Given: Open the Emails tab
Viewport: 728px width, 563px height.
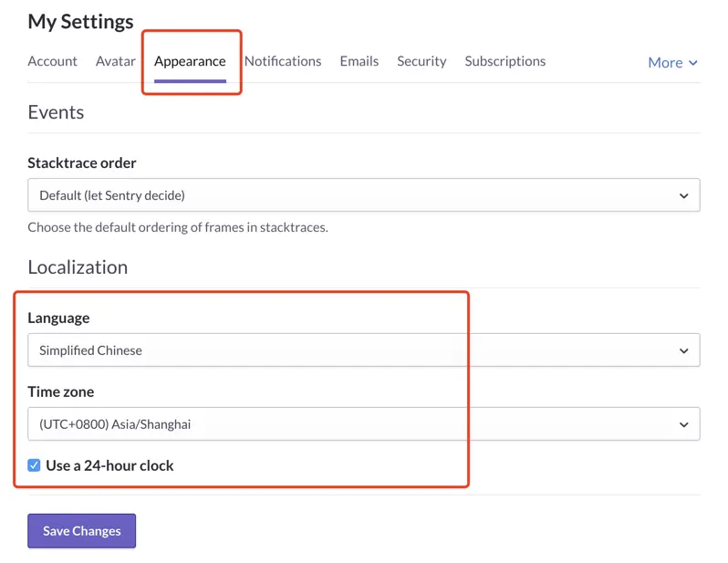Looking at the screenshot, I should click(359, 61).
